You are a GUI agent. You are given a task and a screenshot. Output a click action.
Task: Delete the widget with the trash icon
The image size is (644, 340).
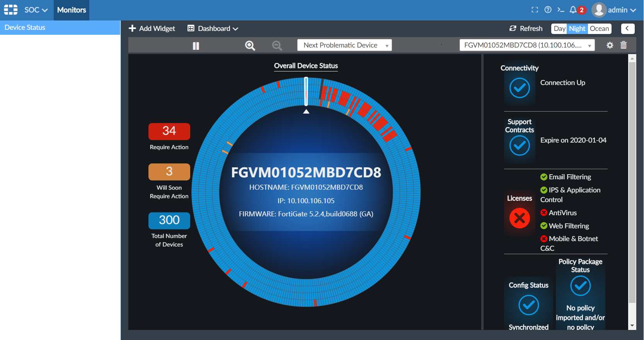tap(624, 45)
